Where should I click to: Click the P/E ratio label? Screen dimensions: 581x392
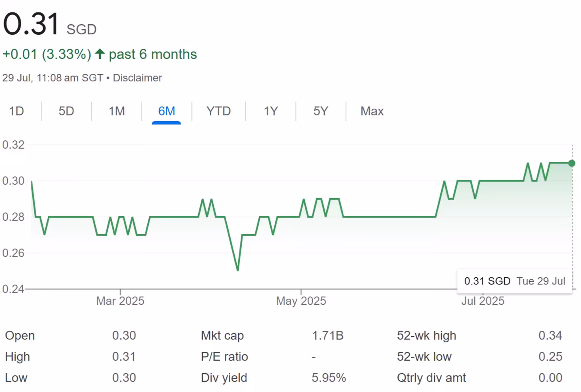(x=224, y=357)
